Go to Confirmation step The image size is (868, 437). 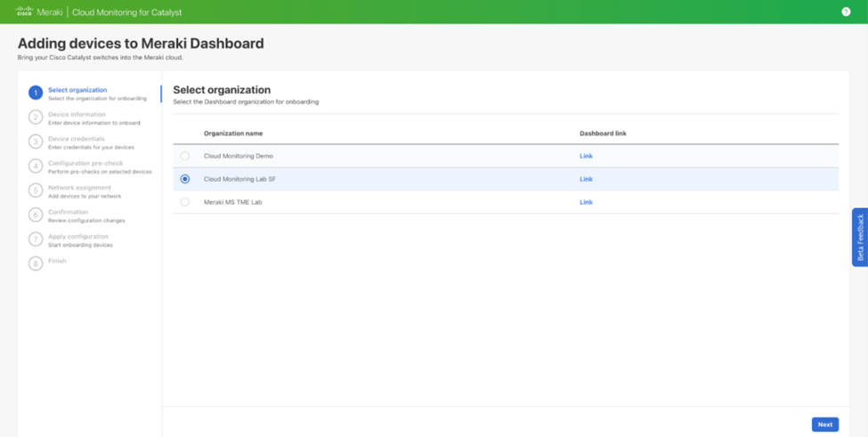click(x=68, y=212)
